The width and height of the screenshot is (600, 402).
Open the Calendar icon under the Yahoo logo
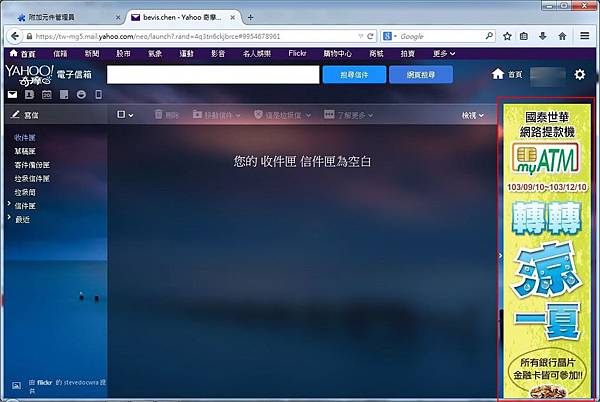[x=47, y=94]
